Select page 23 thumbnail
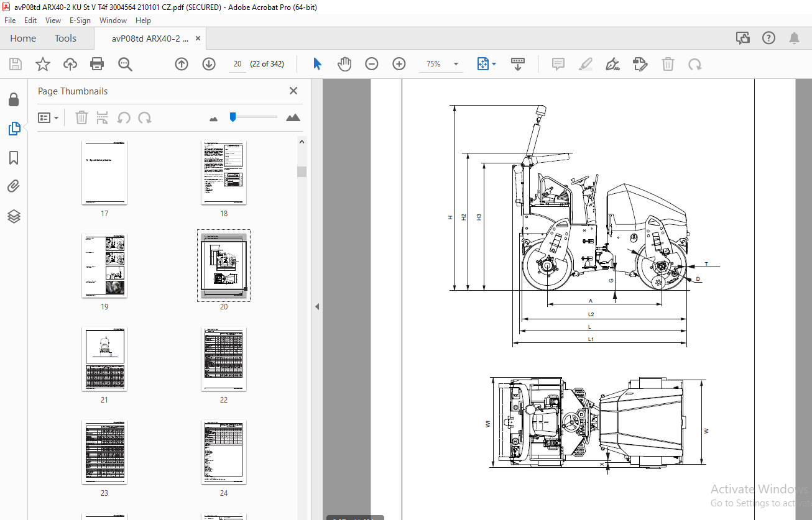Image resolution: width=812 pixels, height=520 pixels. click(104, 452)
